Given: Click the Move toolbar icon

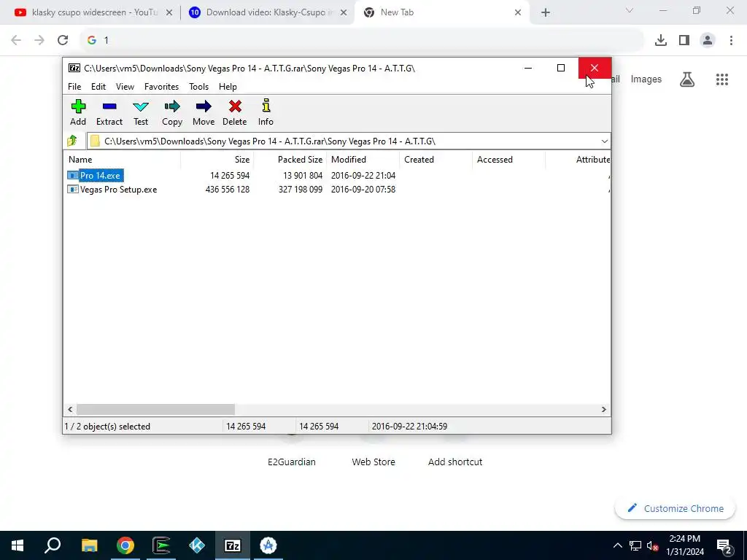Looking at the screenshot, I should pyautogui.click(x=204, y=113).
